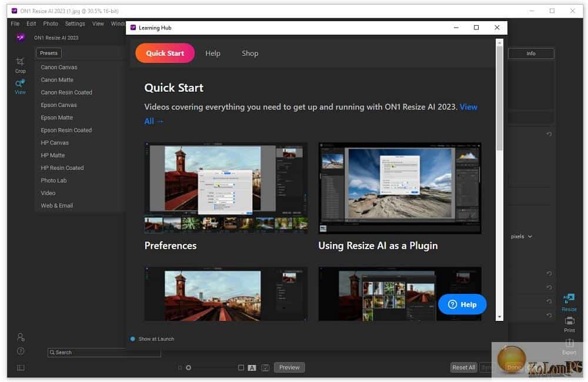Click the question mark help icon in left sidebar
The width and height of the screenshot is (588, 382).
coord(21,351)
